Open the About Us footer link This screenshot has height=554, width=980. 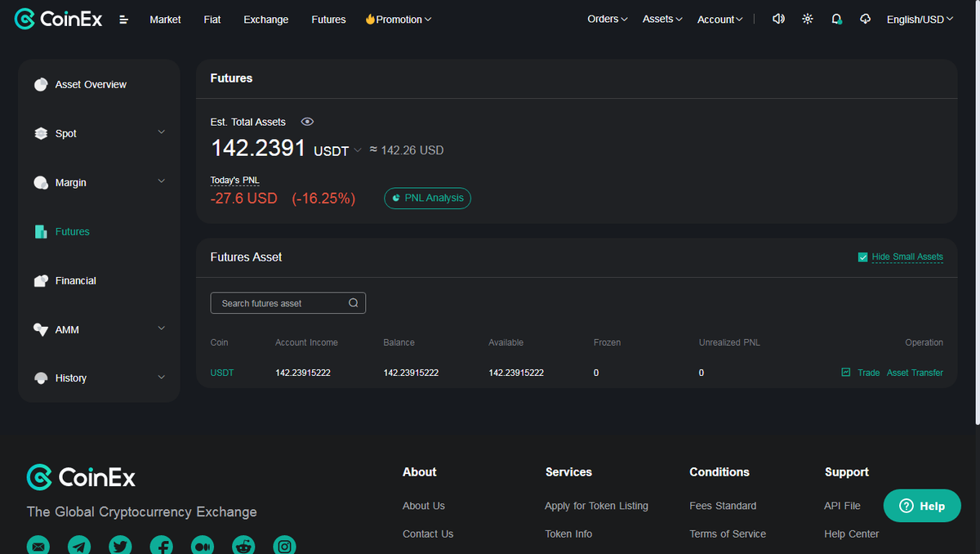pyautogui.click(x=424, y=506)
